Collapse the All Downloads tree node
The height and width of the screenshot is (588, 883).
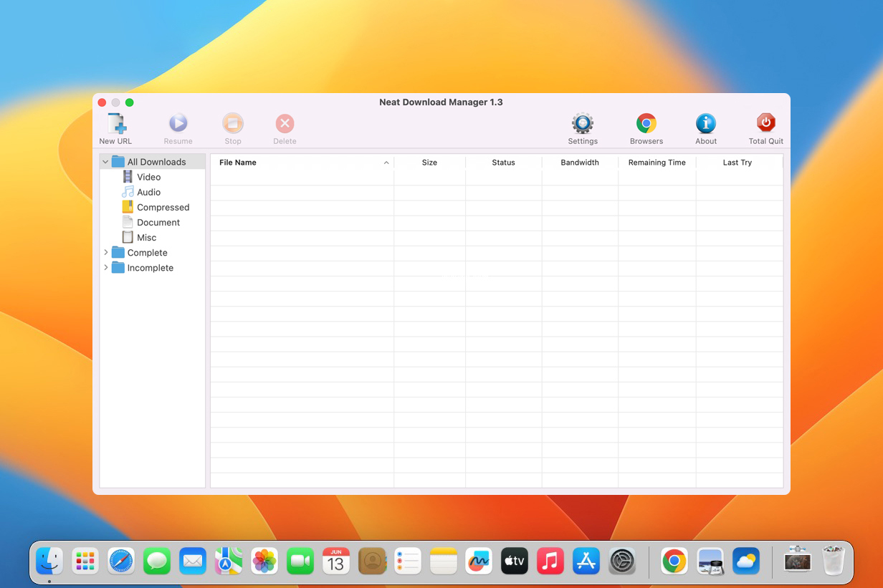[105, 162]
